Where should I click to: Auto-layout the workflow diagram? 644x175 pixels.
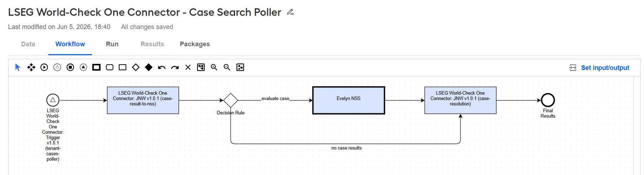tap(201, 67)
